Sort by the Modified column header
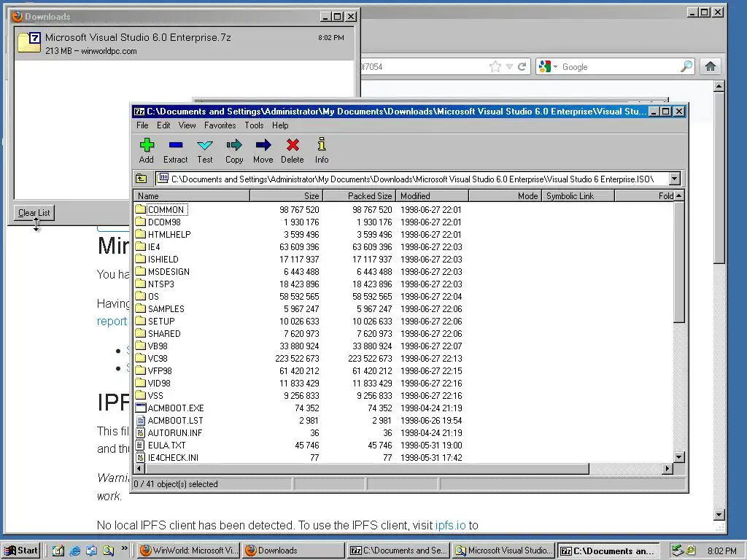Viewport: 747px width, 560px height. [x=433, y=195]
